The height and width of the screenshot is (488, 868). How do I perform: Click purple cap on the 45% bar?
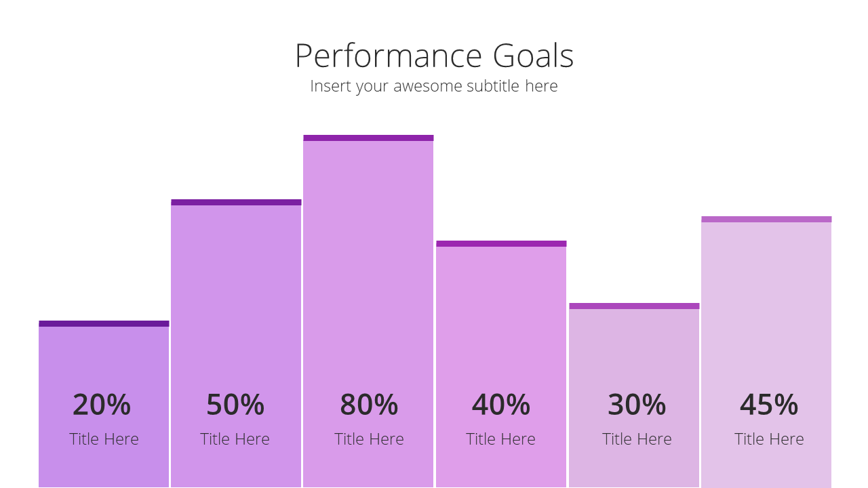766,220
